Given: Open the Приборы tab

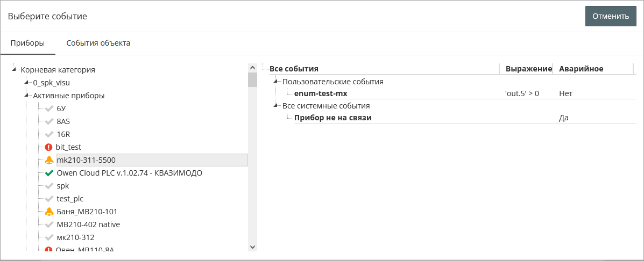Looking at the screenshot, I should pyautogui.click(x=27, y=43).
